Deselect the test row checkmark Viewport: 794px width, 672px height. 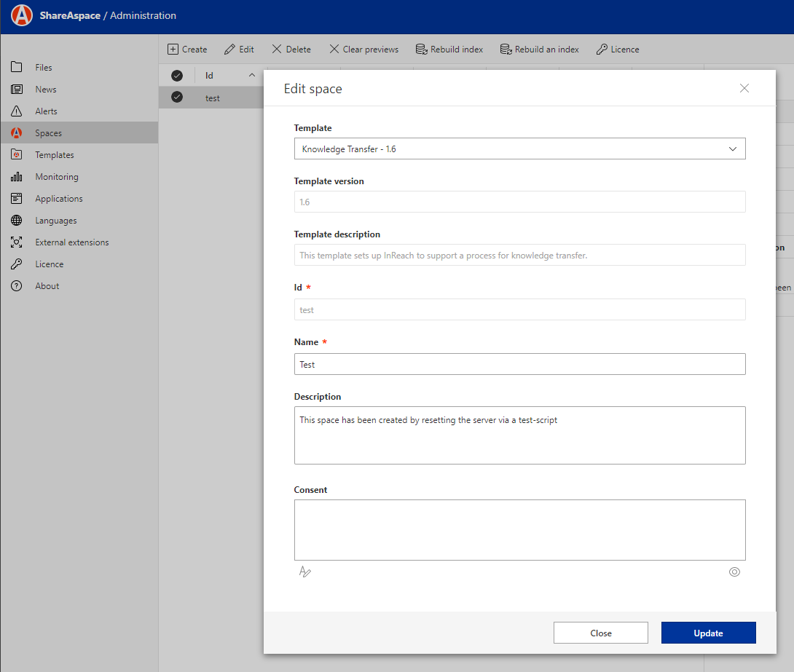[177, 98]
